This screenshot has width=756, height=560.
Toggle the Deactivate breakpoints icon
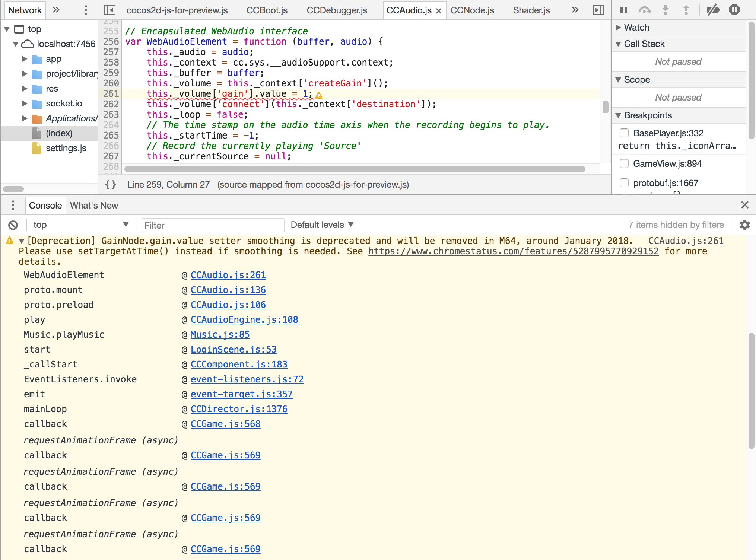[713, 10]
